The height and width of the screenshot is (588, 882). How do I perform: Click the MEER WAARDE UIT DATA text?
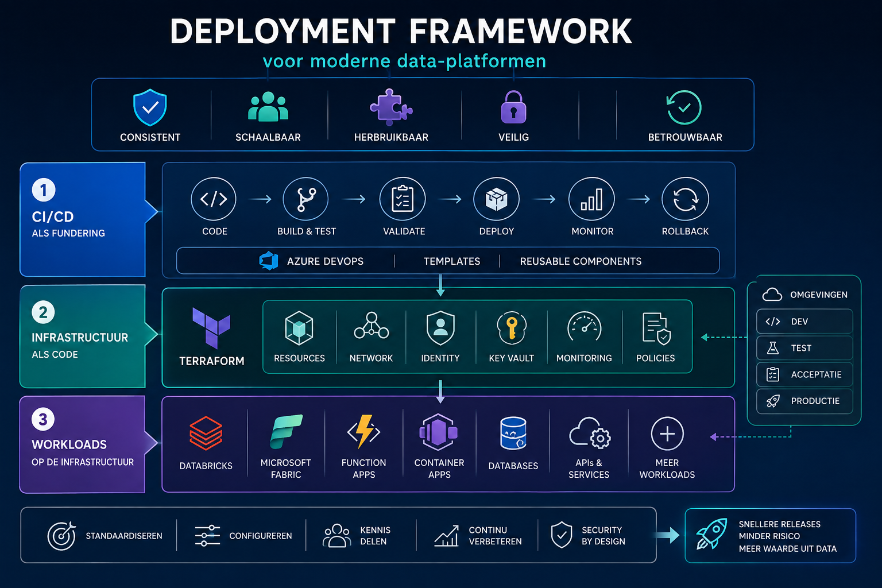[787, 549]
